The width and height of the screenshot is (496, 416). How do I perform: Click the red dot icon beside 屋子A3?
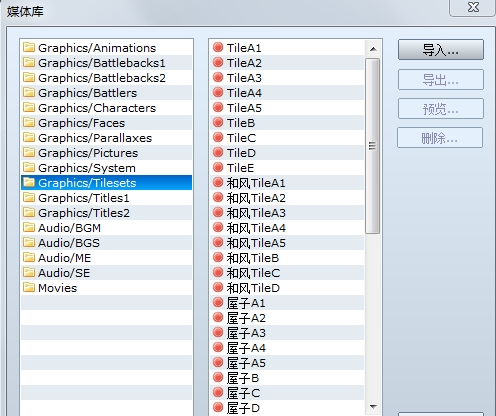pos(218,332)
